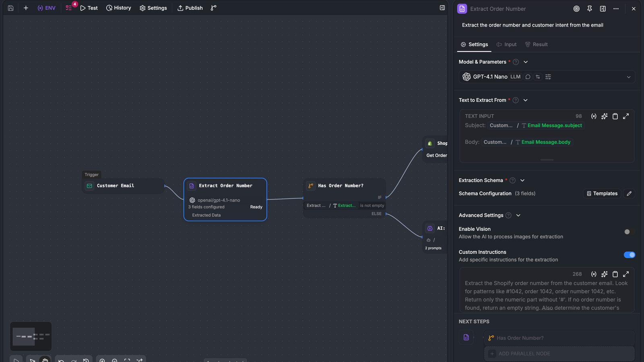Viewport: 644px width, 362px height.
Task: Click the save workflow icon
Action: click(x=11, y=8)
